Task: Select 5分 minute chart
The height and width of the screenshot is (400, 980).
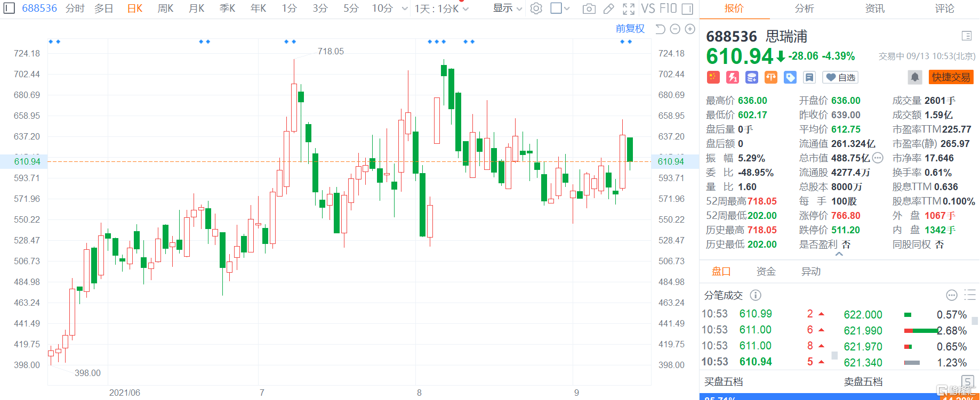Action: tap(351, 9)
